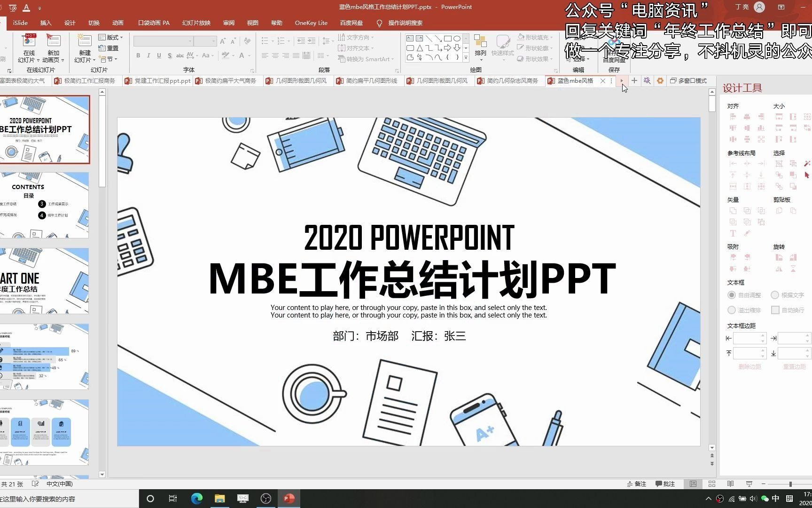Screen dimensions: 812x508
Task: Insert text box from shapes gallery
Action: (410, 39)
